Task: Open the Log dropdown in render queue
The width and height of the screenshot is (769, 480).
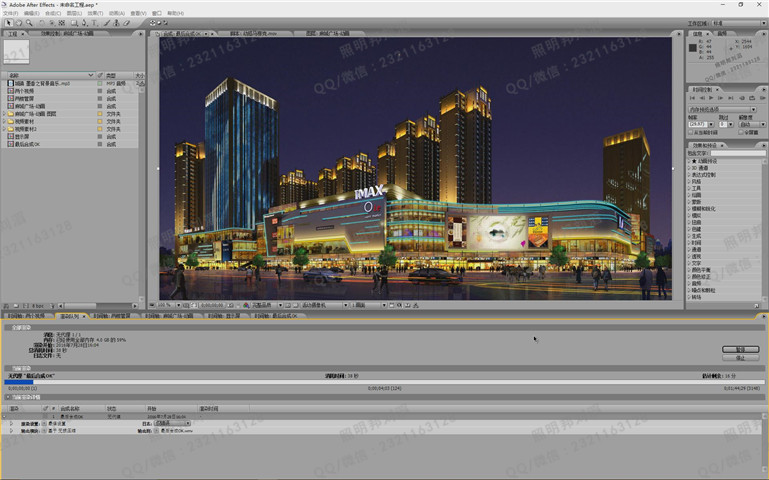Action: pos(173,423)
